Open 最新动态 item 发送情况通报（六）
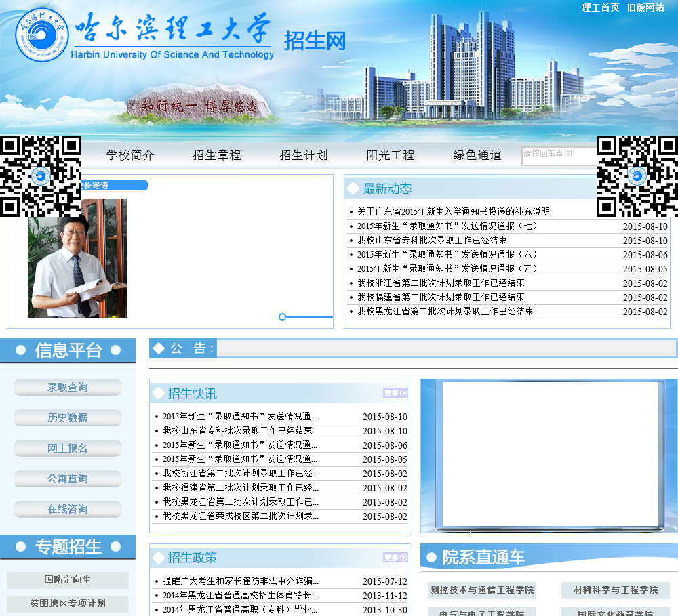Image resolution: width=678 pixels, height=616 pixels. [x=447, y=255]
